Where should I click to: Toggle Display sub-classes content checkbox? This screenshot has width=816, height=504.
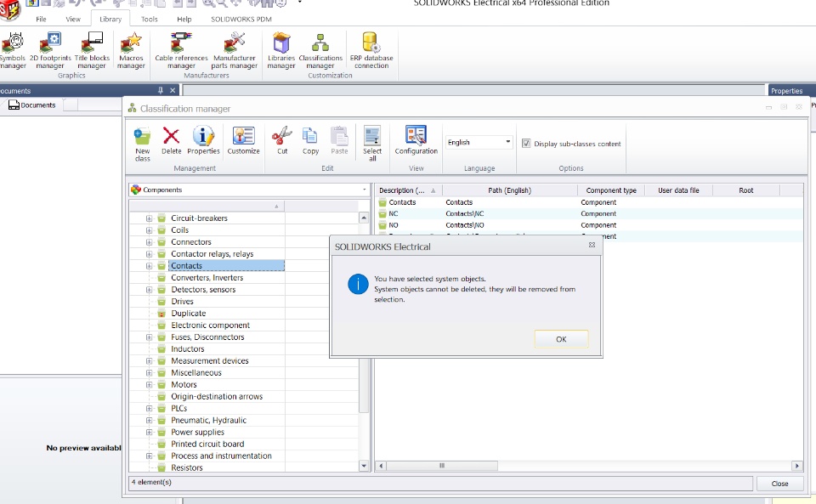point(526,144)
